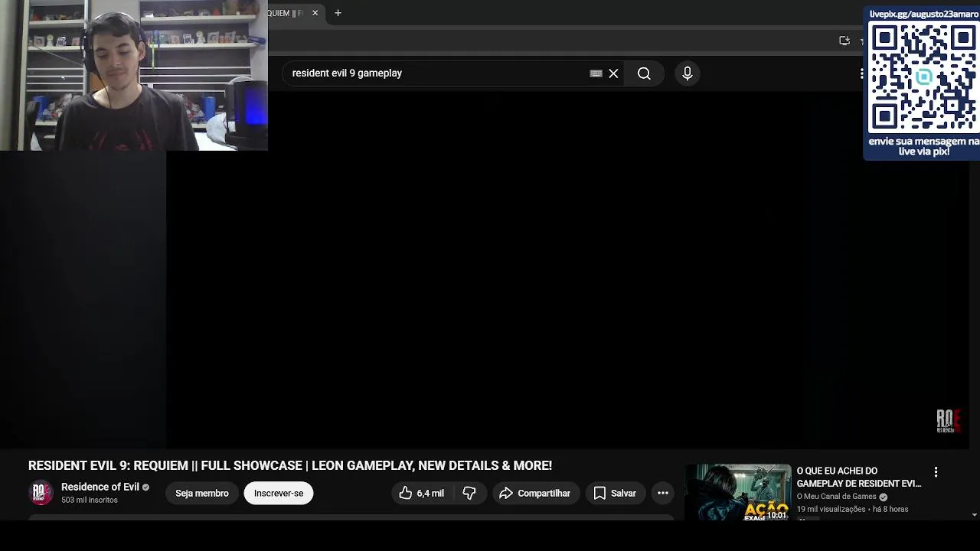Close the RESIDENT EVIL REQUIEM browser tab

(x=315, y=13)
